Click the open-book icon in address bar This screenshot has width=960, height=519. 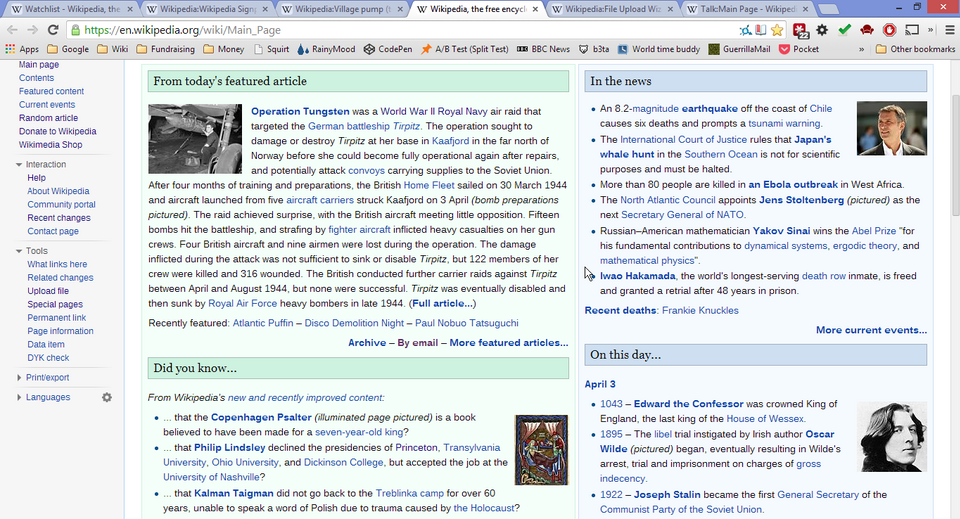point(761,30)
